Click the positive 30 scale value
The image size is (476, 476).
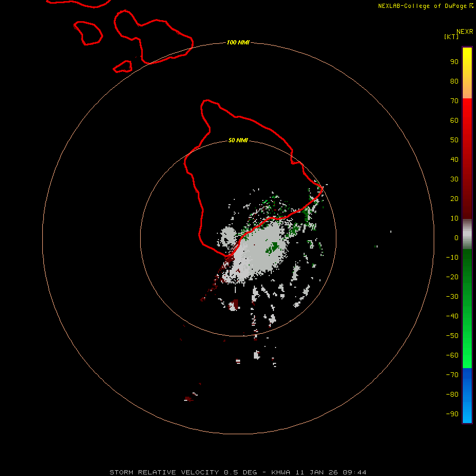coord(454,179)
